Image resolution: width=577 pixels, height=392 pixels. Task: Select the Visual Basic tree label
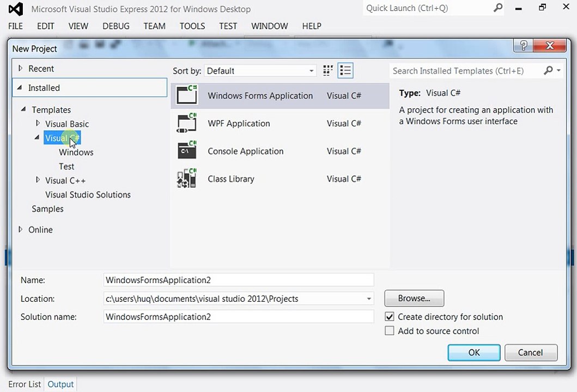tap(67, 124)
